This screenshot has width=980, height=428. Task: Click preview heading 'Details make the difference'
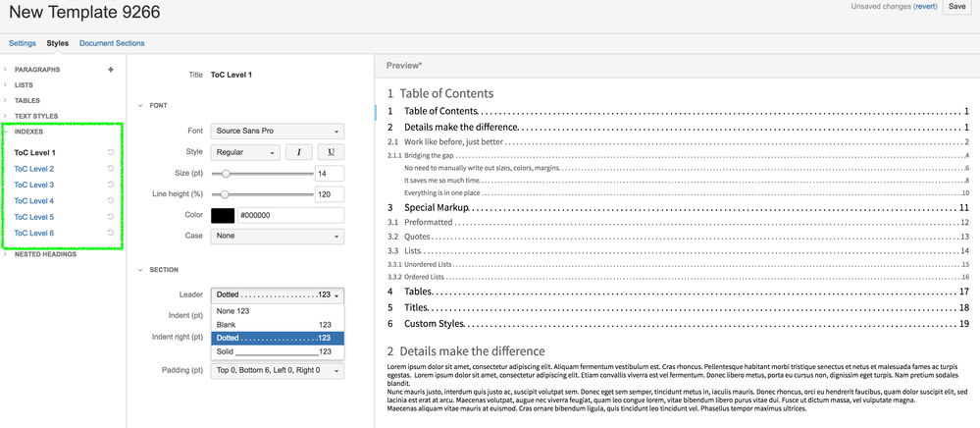click(x=472, y=351)
